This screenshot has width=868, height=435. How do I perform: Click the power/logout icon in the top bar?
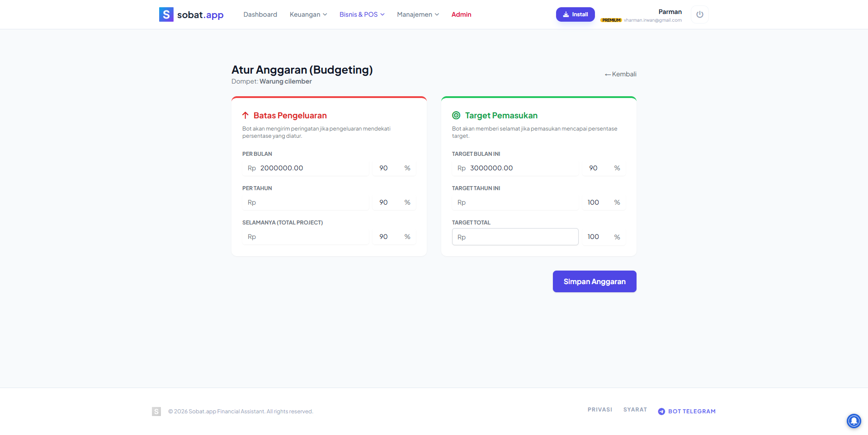699,14
